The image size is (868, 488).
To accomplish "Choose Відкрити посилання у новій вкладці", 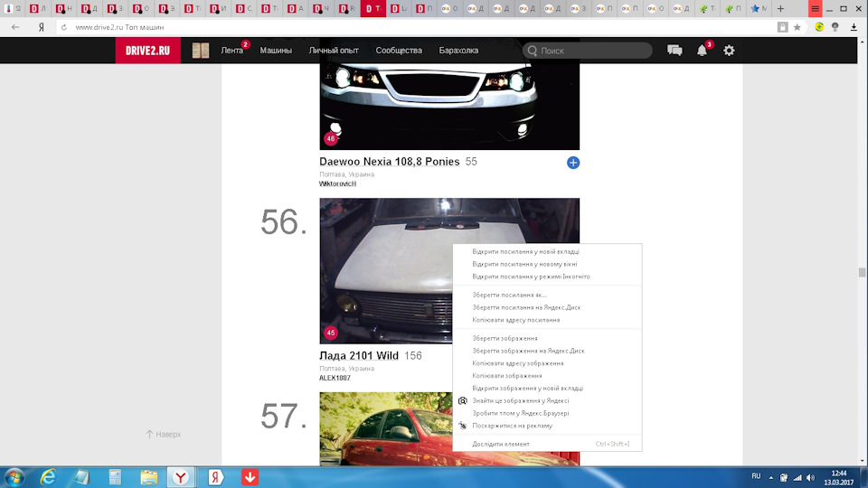I will (x=548, y=251).
